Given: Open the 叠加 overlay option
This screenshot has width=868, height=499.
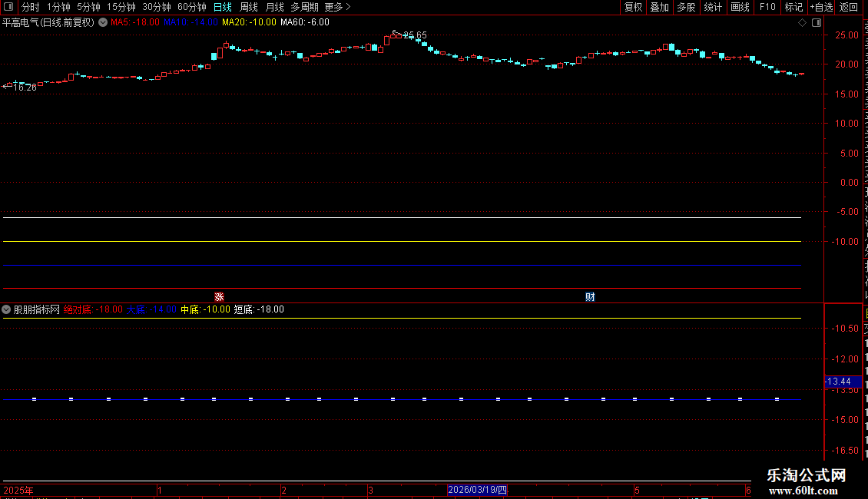Looking at the screenshot, I should (659, 7).
